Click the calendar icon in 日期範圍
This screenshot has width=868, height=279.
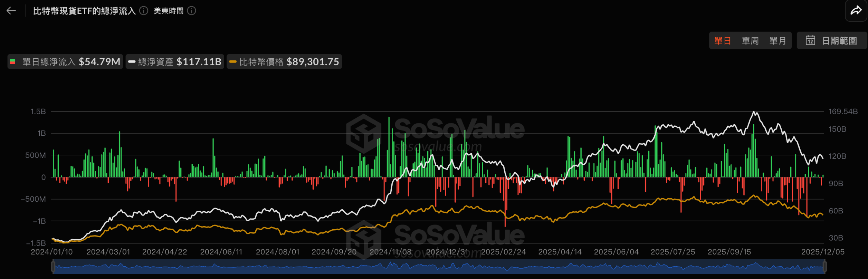(x=810, y=40)
